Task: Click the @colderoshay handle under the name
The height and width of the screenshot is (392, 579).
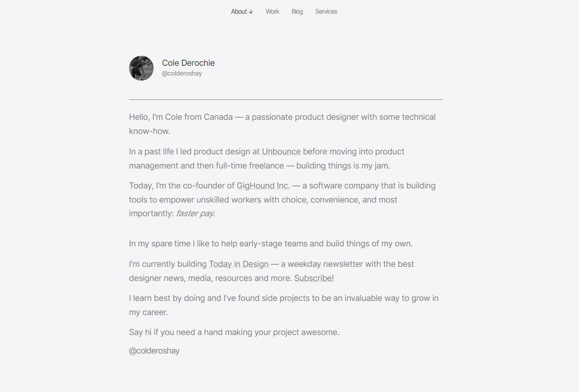Action: pos(182,74)
